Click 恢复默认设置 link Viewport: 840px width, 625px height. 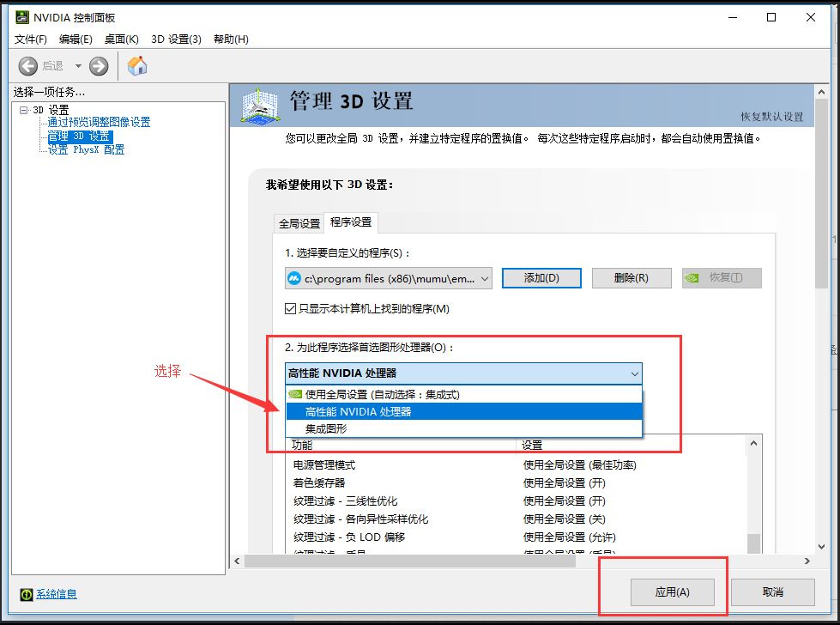[772, 117]
